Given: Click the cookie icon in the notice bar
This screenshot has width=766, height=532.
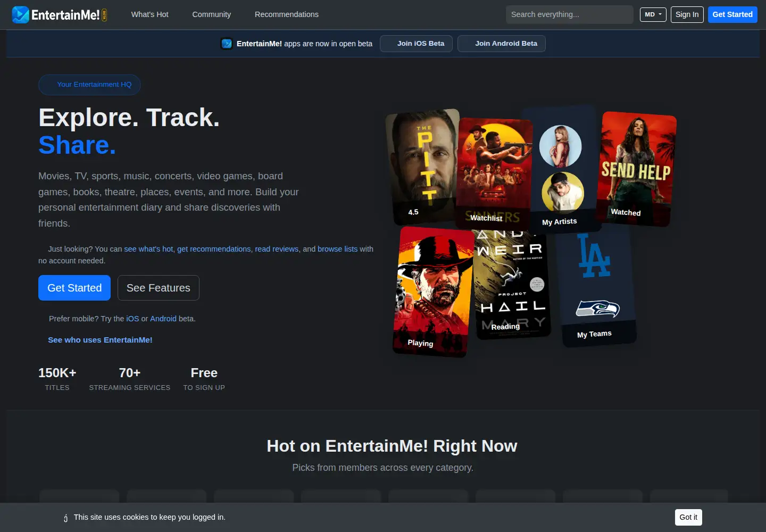Looking at the screenshot, I should pyautogui.click(x=65, y=518).
